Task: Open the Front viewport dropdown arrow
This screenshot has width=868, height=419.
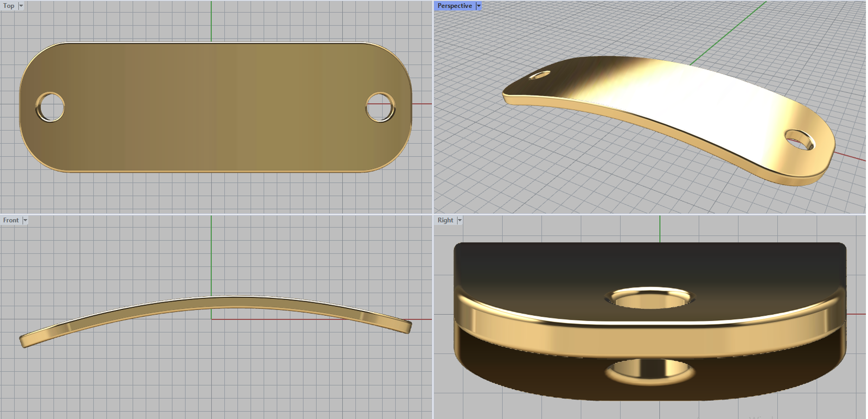Action: coord(25,220)
